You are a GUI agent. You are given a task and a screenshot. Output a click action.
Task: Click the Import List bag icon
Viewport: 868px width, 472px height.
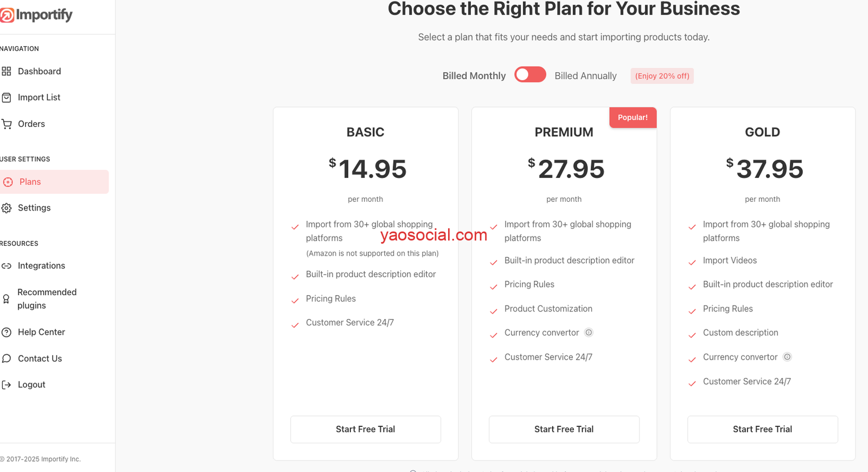click(x=7, y=98)
